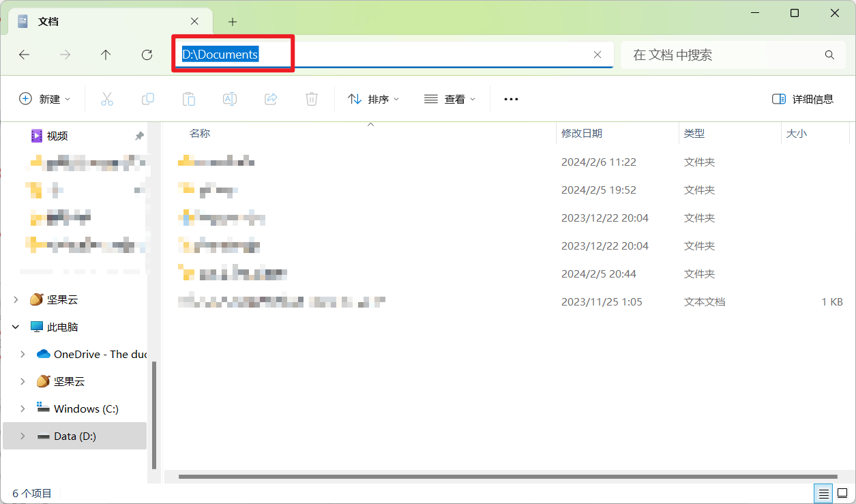Close the 文档 tab
Screen dimensions: 856x504
point(194,21)
